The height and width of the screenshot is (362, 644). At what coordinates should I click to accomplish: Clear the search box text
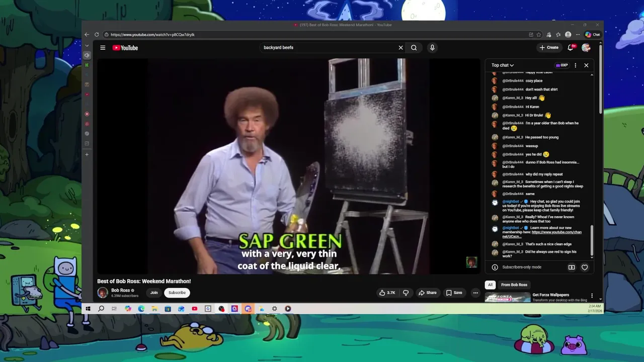coord(400,48)
